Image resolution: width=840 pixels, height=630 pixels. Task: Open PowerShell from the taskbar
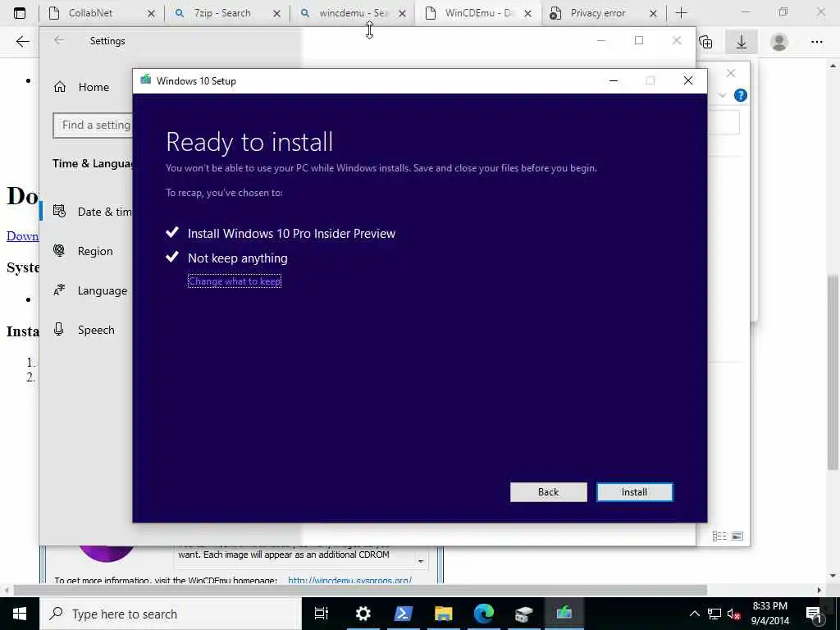click(x=403, y=614)
